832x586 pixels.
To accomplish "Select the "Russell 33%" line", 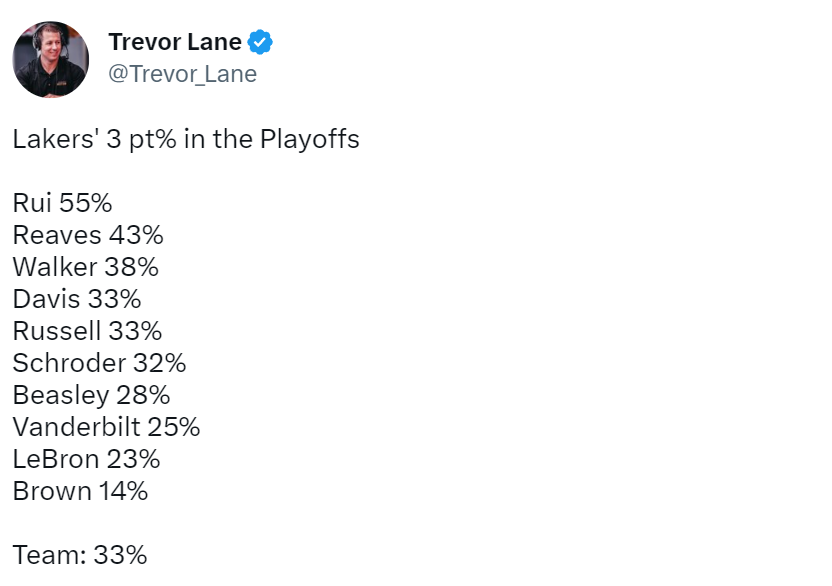I will [87, 331].
